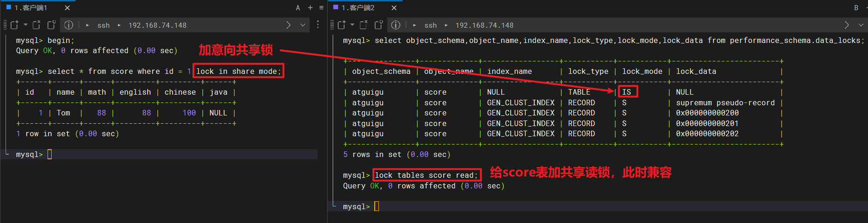The width and height of the screenshot is (868, 223).
Task: Click ssh breadcrumb in right pane
Action: tap(431, 25)
